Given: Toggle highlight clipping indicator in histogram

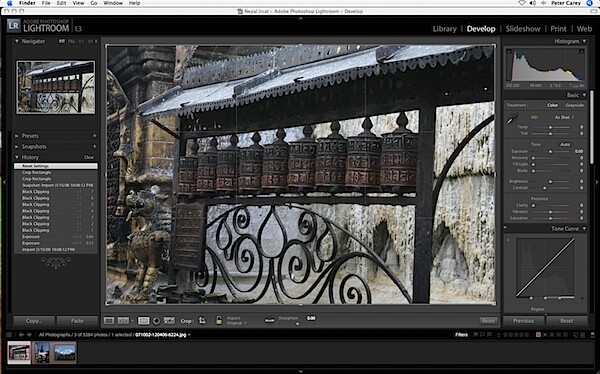Looking at the screenshot, I should click(x=582, y=51).
